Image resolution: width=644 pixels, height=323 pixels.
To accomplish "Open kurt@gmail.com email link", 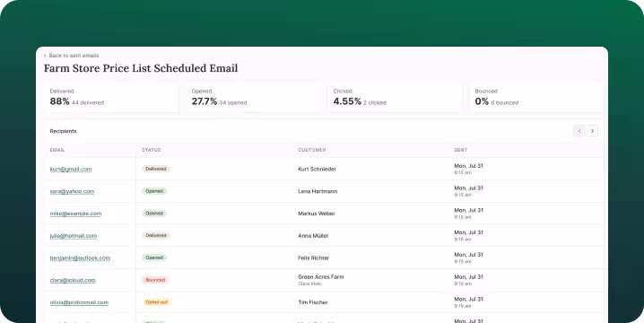I will point(71,169).
